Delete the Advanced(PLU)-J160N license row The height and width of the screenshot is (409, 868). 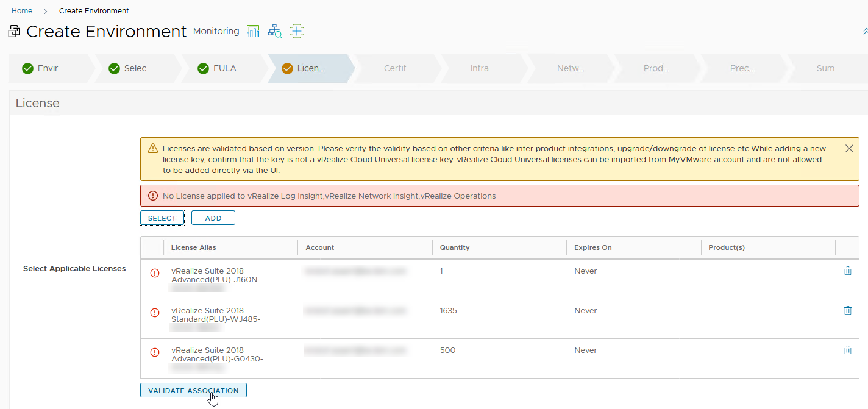pyautogui.click(x=847, y=271)
